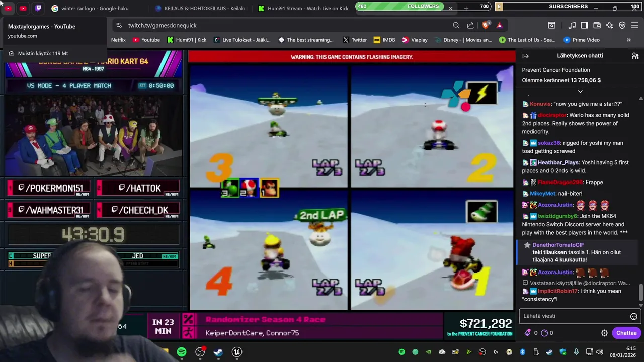Open the Netflix bookmark
Viewport: 644px width, 362px height.
click(118, 40)
